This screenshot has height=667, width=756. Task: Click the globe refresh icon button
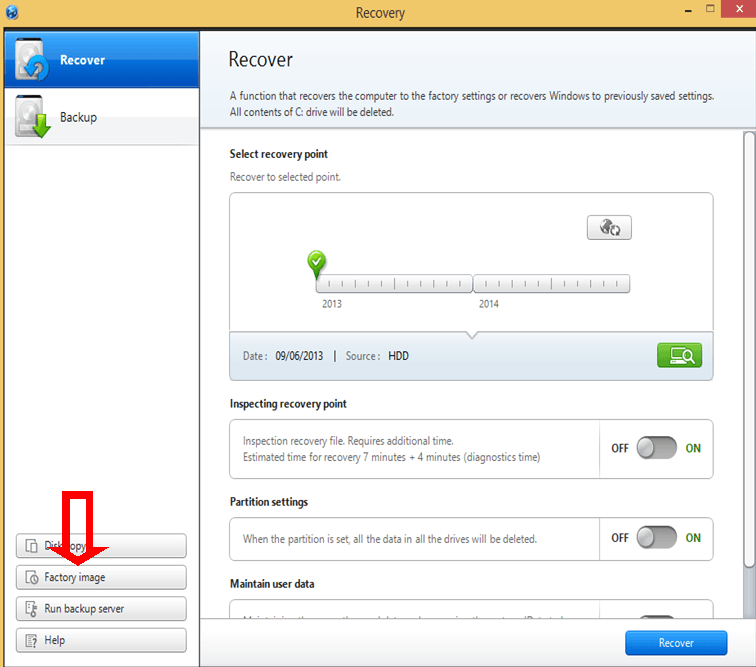coord(609,228)
